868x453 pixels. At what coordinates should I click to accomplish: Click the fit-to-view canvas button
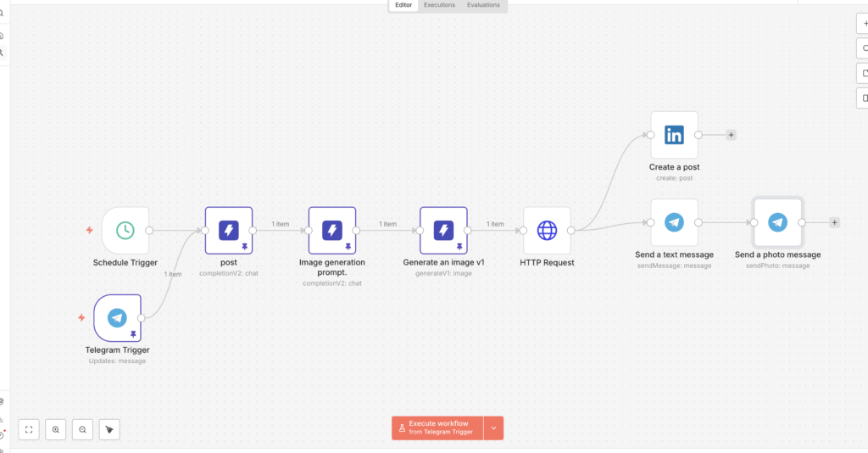[x=29, y=429]
